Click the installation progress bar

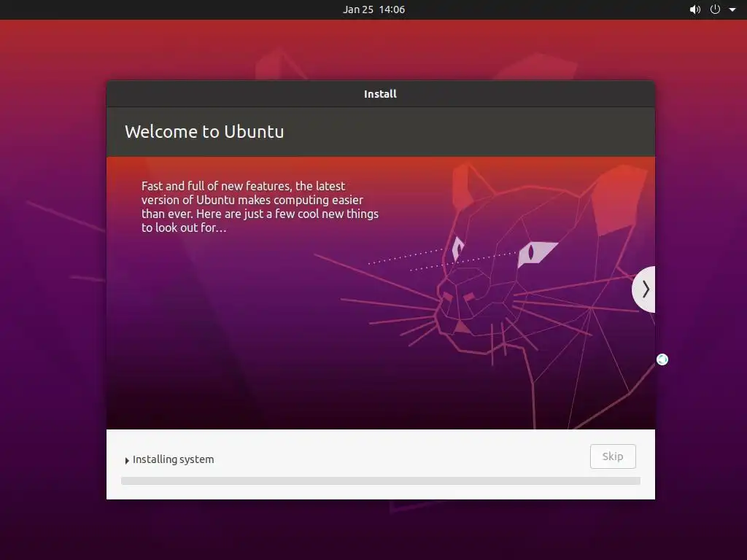[381, 481]
